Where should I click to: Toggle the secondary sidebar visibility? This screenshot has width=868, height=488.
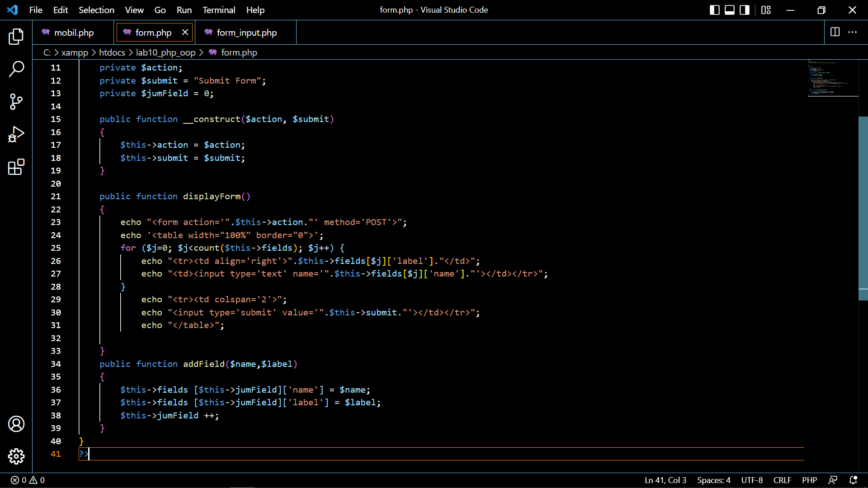tap(744, 9)
